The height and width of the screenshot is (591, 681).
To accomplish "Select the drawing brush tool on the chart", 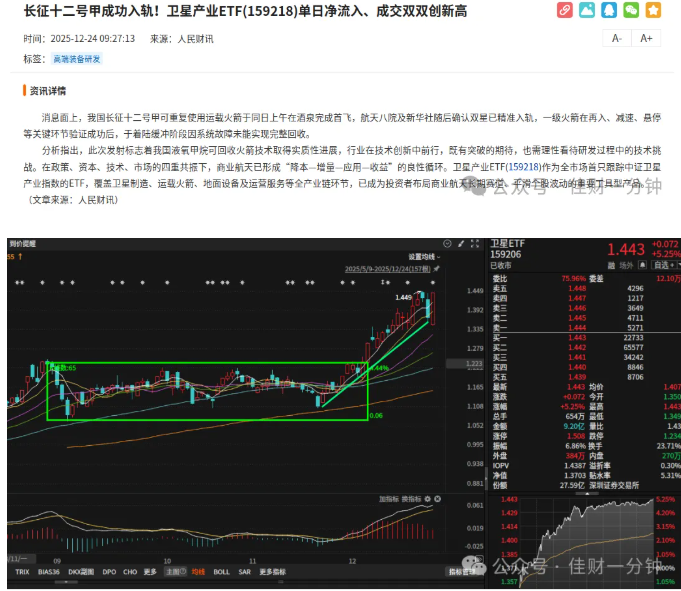I will (x=461, y=244).
